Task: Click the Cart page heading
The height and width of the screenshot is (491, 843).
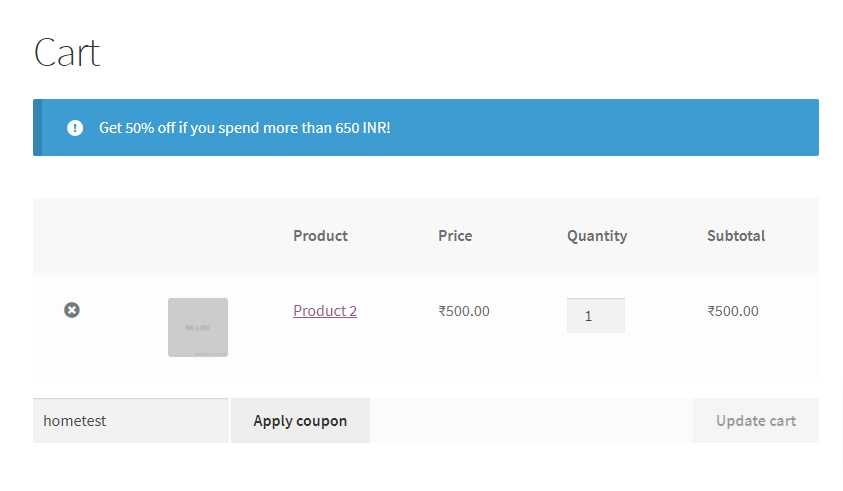Action: [x=67, y=53]
